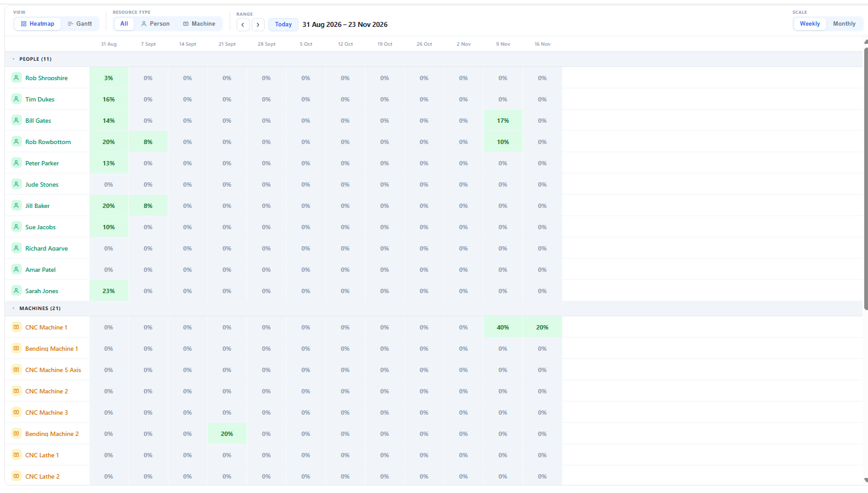Click the person icon beside Rob Shropshire
The width and height of the screenshot is (868, 493).
[16, 78]
